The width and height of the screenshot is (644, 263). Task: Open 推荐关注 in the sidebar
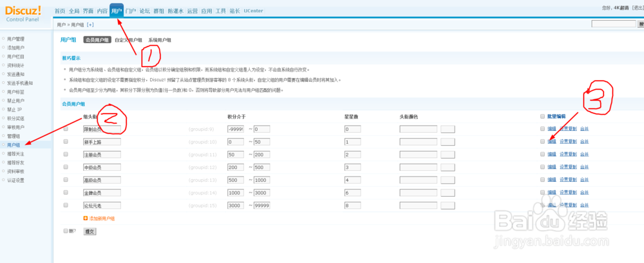click(x=16, y=153)
